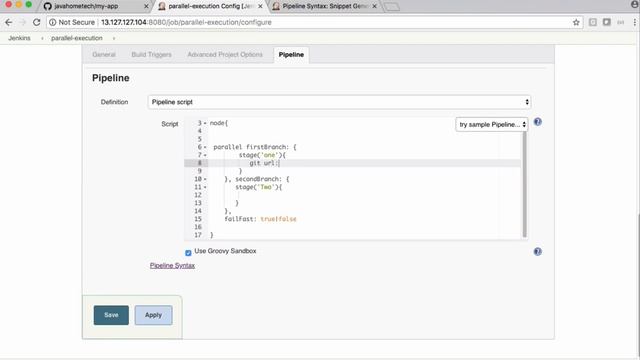Click the browser back arrow
640x360 pixels.
[x=9, y=22]
